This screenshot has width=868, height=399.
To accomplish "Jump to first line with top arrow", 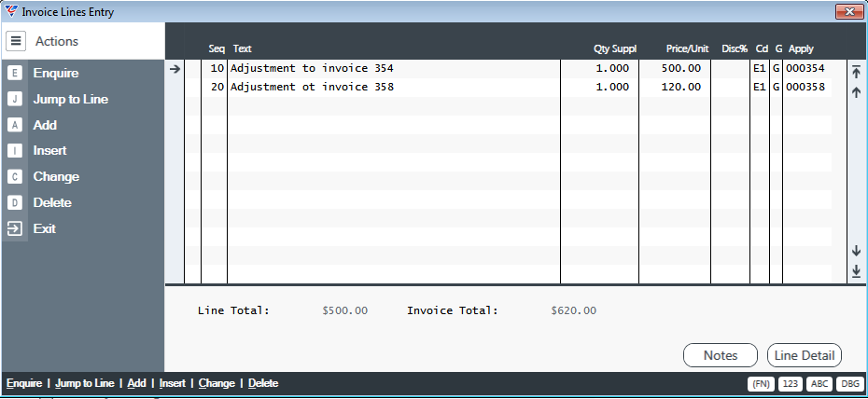I will pyautogui.click(x=857, y=72).
